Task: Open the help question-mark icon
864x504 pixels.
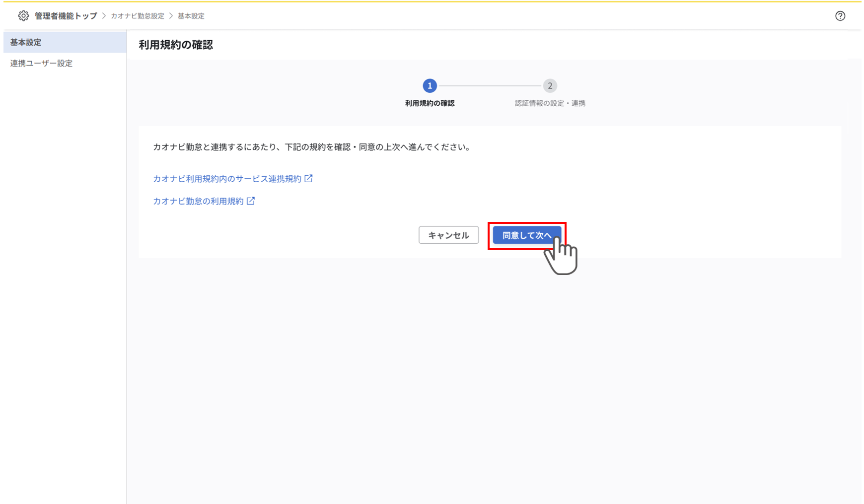Action: (840, 15)
